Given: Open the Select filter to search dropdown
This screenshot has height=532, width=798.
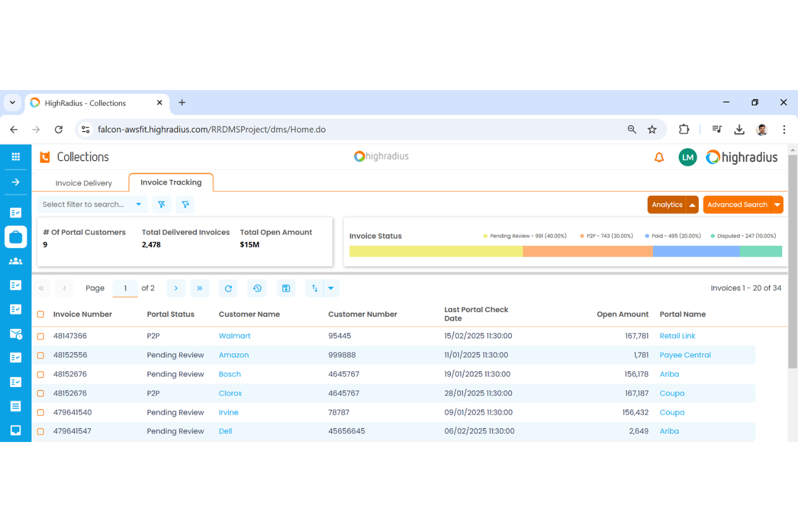Looking at the screenshot, I should [x=92, y=204].
